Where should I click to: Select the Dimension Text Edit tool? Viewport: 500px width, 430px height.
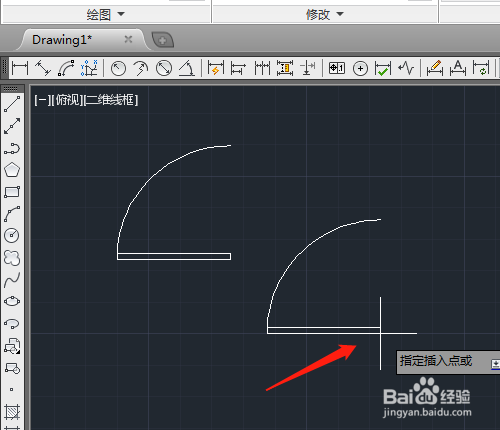(458, 68)
